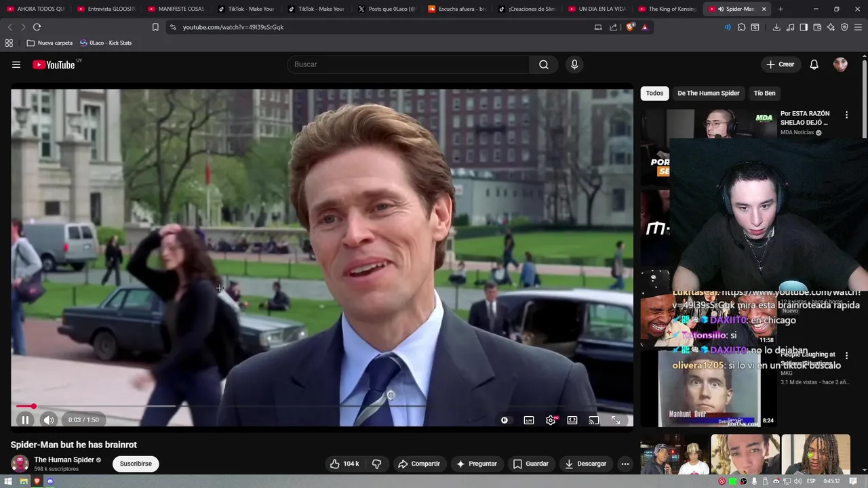The width and height of the screenshot is (868, 488).
Task: Open the bookmarks apps grid icon
Action: point(9,43)
